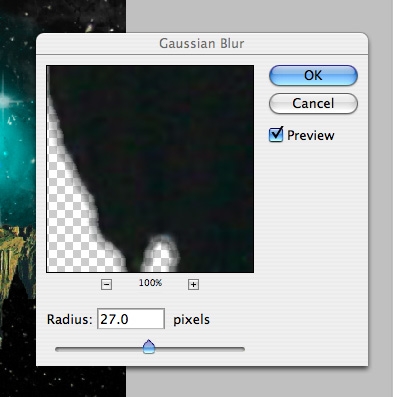The image size is (393, 397).
Task: Click the slider track right of the handle
Action: [x=200, y=349]
